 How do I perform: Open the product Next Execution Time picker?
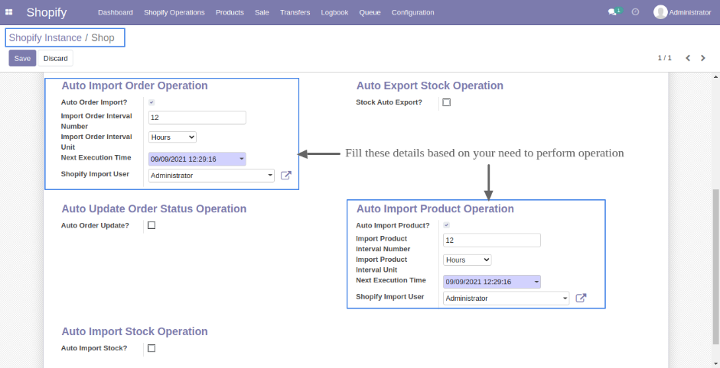coord(492,282)
